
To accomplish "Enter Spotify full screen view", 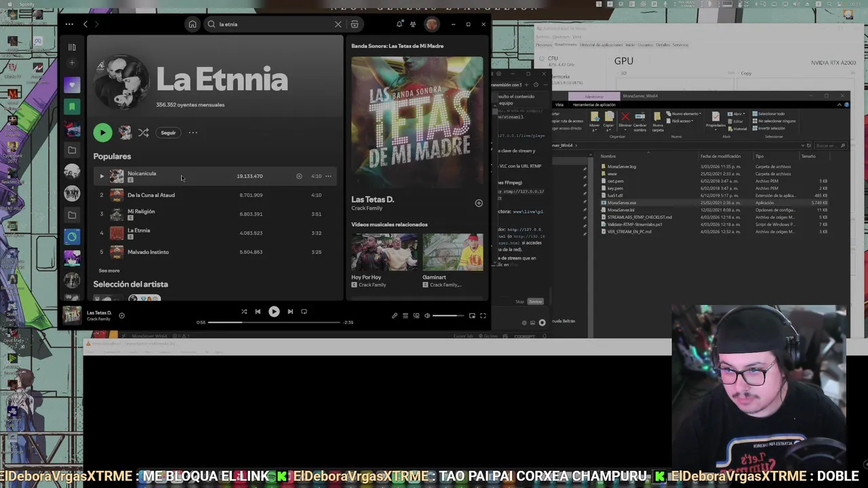I will tap(483, 316).
